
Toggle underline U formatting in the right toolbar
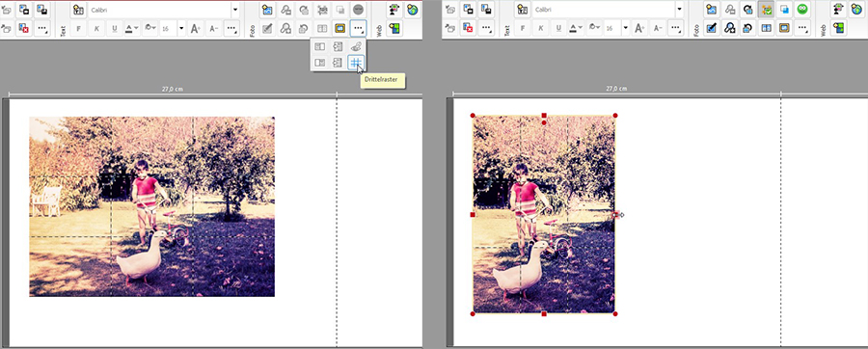coord(558,28)
